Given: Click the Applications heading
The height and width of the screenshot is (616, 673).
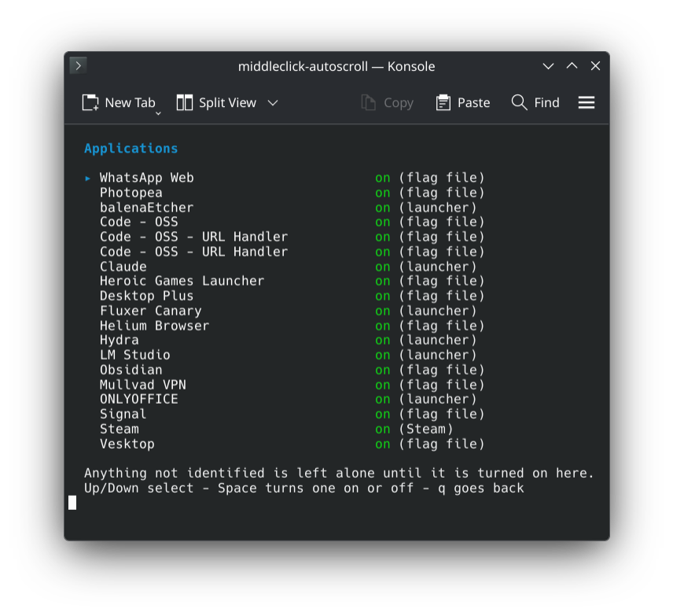Looking at the screenshot, I should pyautogui.click(x=131, y=149).
